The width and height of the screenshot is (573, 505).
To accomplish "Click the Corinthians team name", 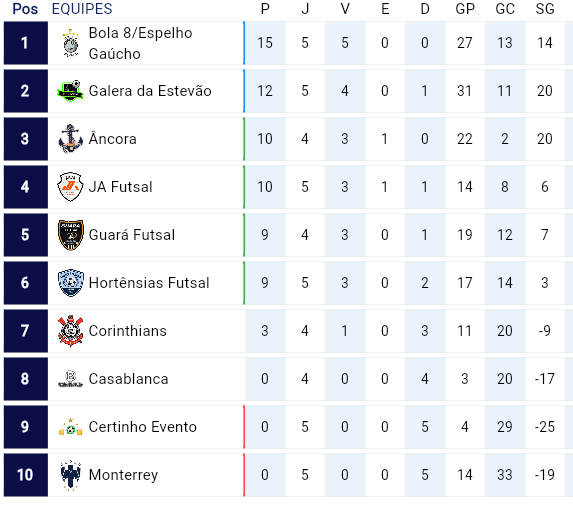I will (x=128, y=331).
